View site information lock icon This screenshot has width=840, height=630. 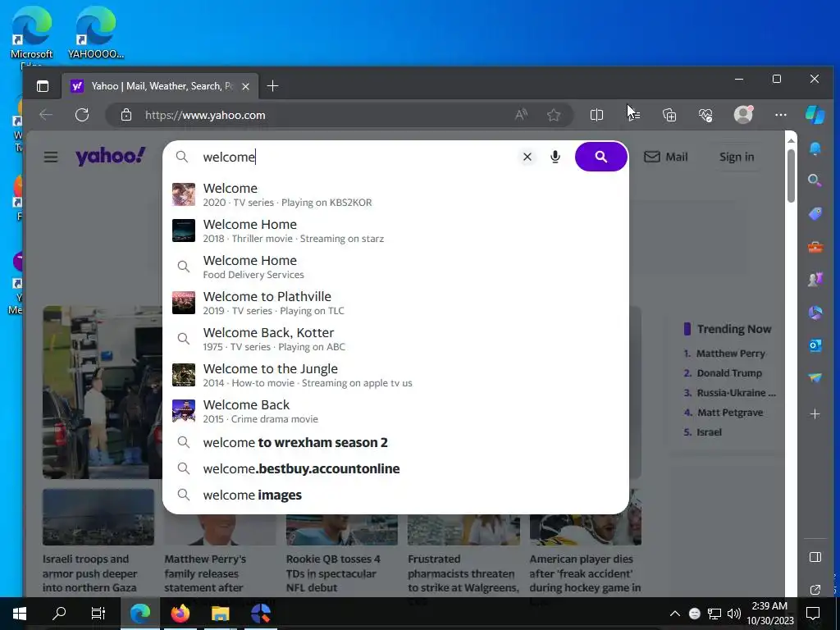click(x=126, y=115)
